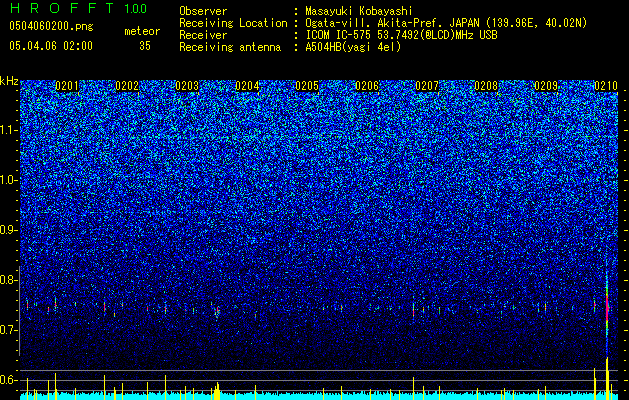This screenshot has height=400, width=629.
Task: Click the 0205 time marker
Action: pos(307,86)
